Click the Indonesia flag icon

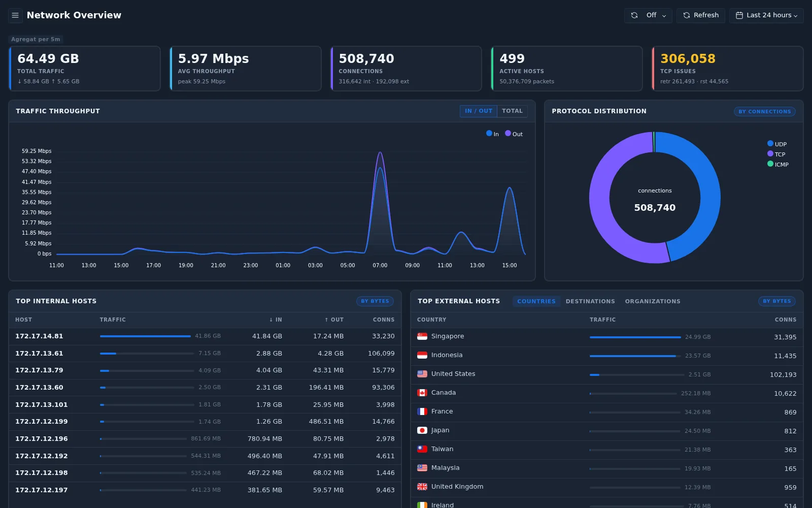coord(422,355)
